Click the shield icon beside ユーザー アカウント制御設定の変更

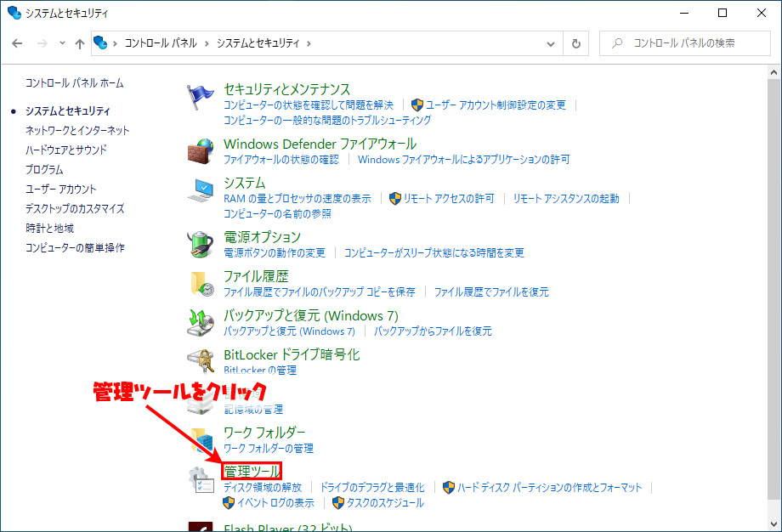pos(417,105)
